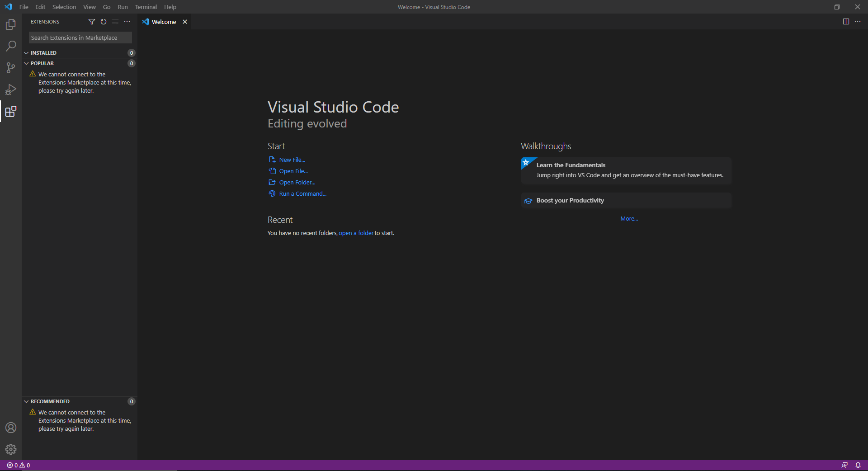Click the Installed section count badge
Screen dimensions: 868x471
pos(132,53)
